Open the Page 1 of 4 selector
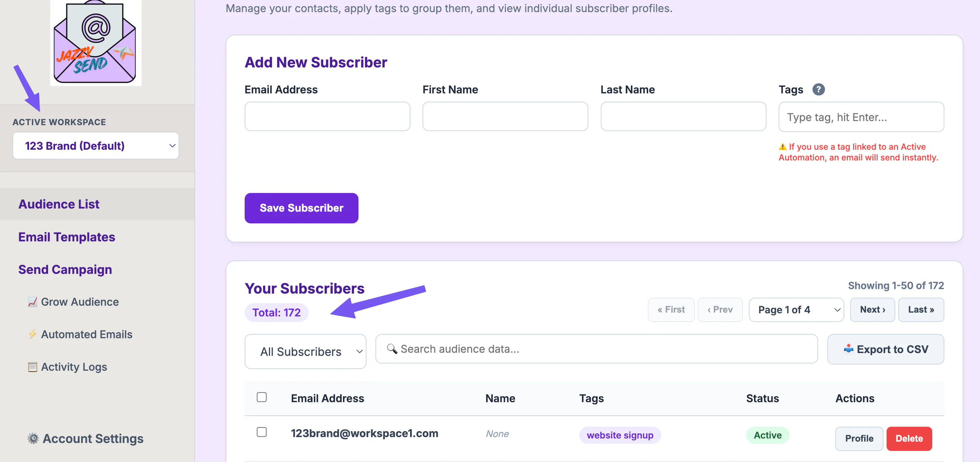 pos(796,309)
